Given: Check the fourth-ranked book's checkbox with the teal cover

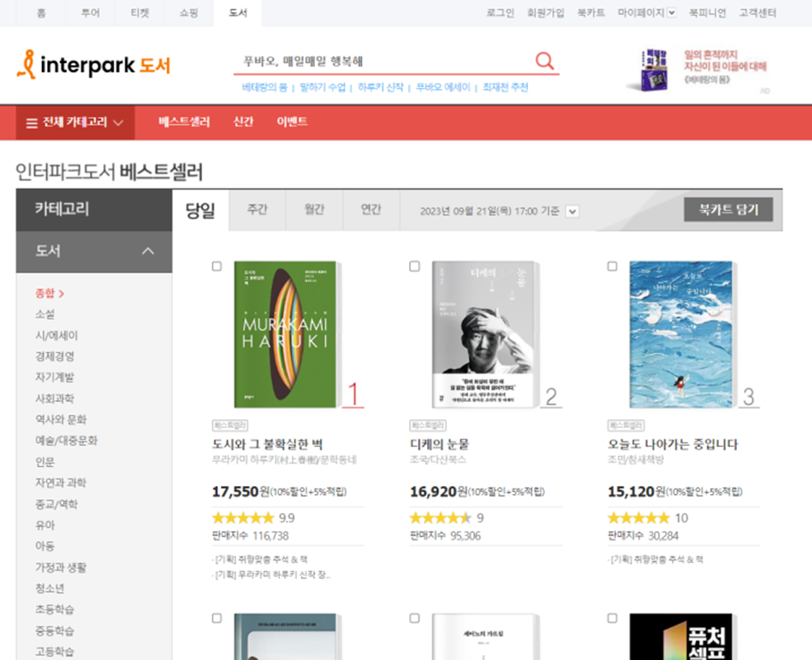Looking at the screenshot, I should pos(217,618).
